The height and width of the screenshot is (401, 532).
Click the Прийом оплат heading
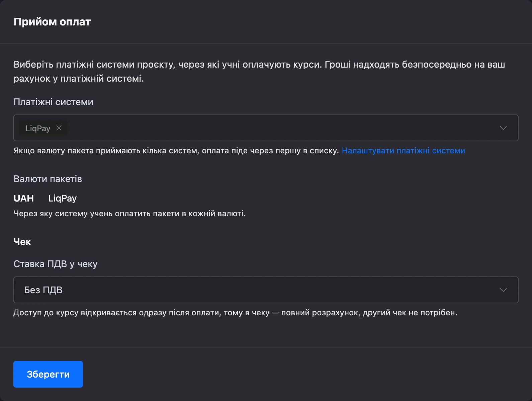pos(52,22)
